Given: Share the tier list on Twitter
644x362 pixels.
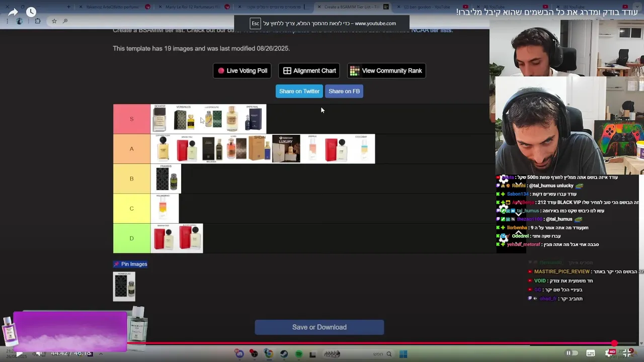Looking at the screenshot, I should point(299,91).
